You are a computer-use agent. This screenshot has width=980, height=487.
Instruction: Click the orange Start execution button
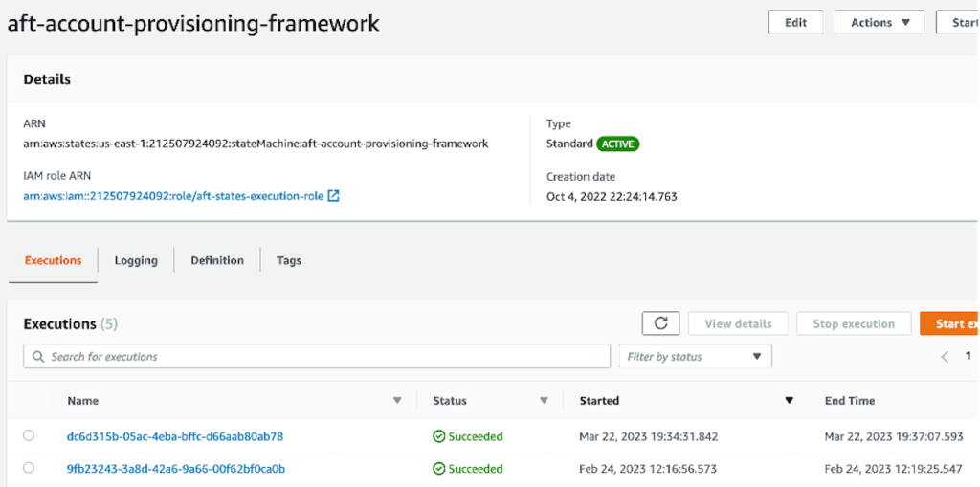tap(950, 323)
